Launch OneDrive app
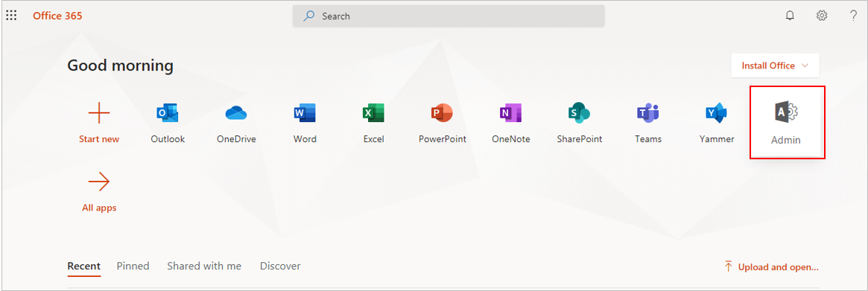868x291 pixels. [x=236, y=123]
